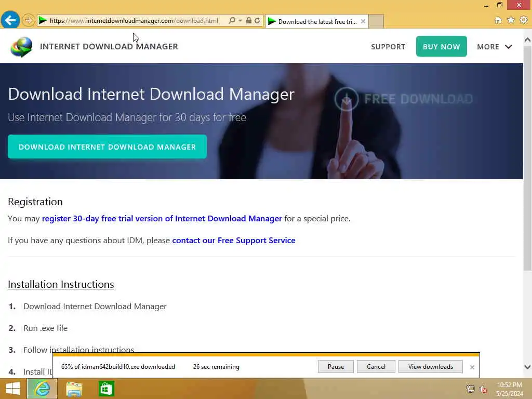
Task: Click the site favicon in the address bar
Action: coord(43,20)
